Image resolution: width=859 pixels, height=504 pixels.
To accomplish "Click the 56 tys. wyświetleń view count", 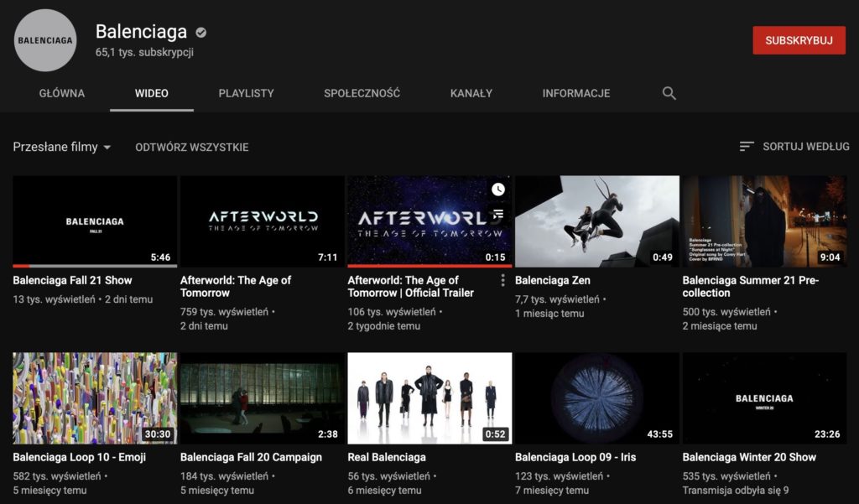I will click(389, 476).
